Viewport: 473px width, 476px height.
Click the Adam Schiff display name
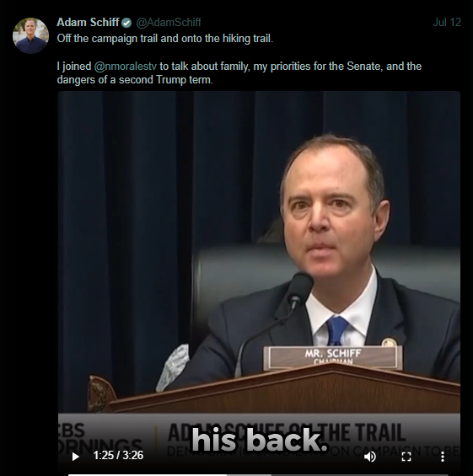tap(88, 22)
